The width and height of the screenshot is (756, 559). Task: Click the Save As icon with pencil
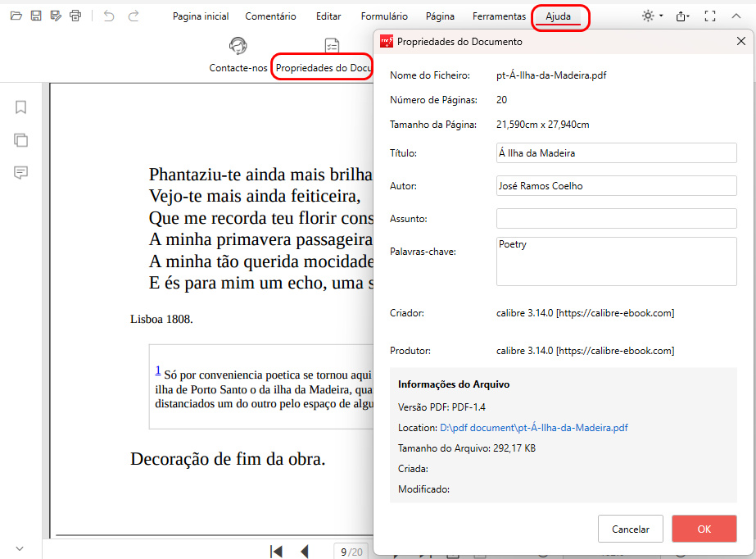coord(56,16)
